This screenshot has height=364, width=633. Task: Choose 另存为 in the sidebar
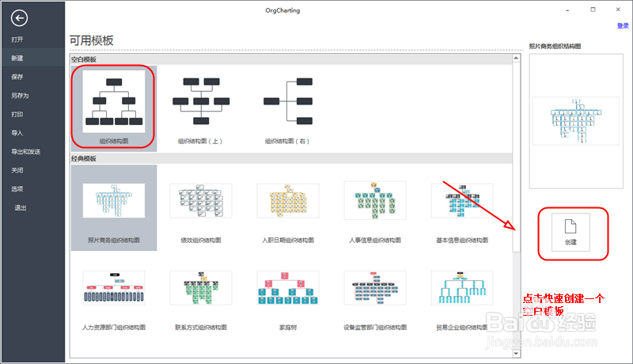20,96
